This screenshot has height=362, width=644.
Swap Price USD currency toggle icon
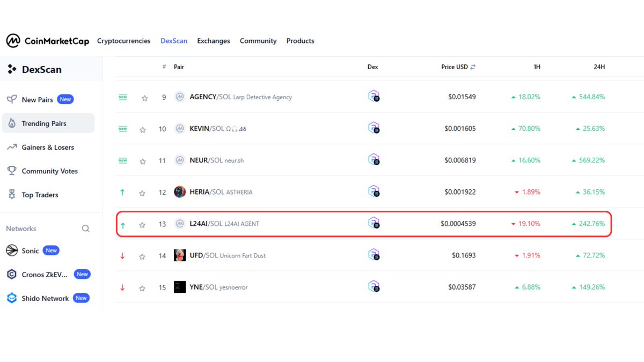(x=473, y=67)
